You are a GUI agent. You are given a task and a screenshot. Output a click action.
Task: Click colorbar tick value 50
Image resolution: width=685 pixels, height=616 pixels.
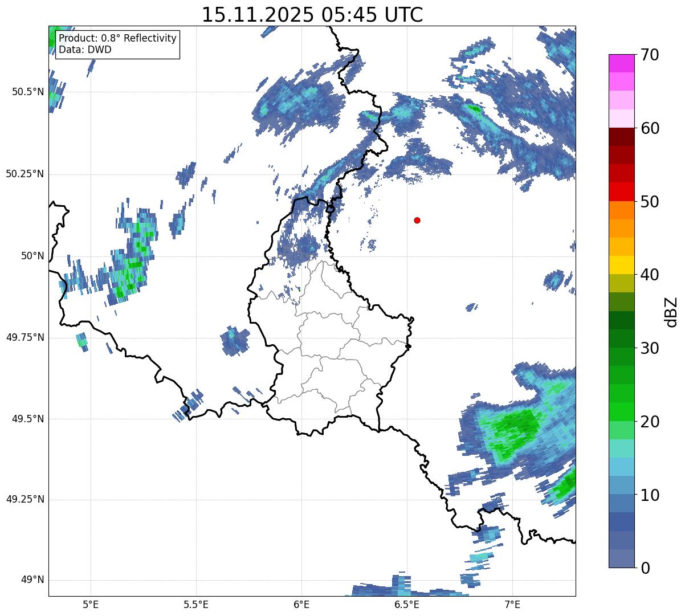coord(649,202)
